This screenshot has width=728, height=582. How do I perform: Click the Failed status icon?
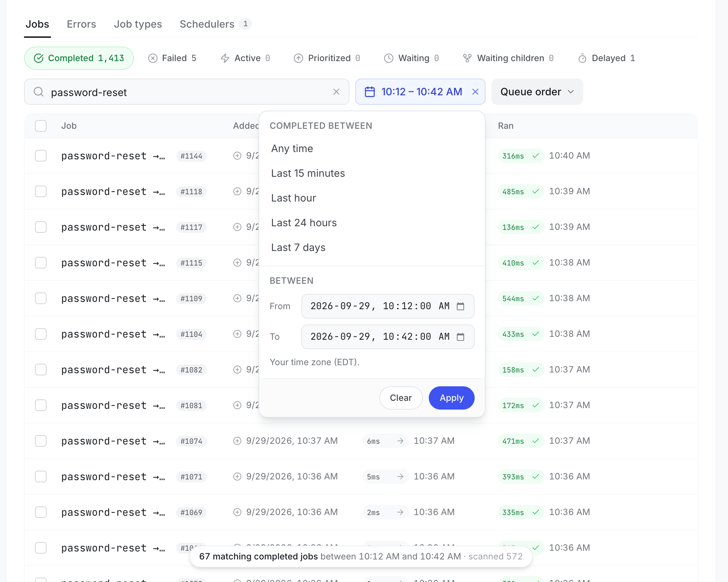(153, 58)
